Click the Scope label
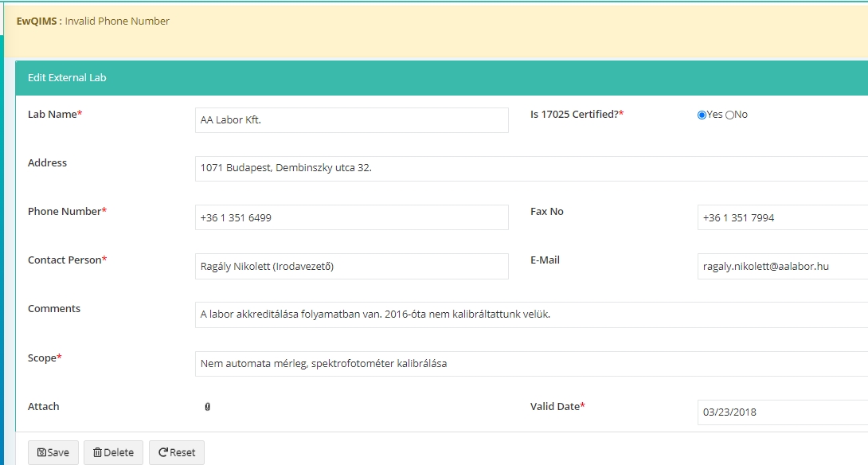 [45, 358]
